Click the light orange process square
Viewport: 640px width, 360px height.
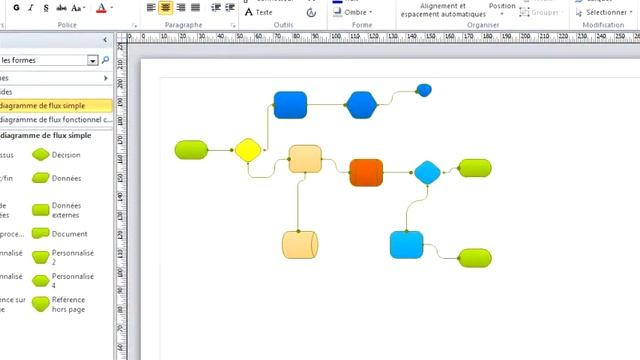305,159
